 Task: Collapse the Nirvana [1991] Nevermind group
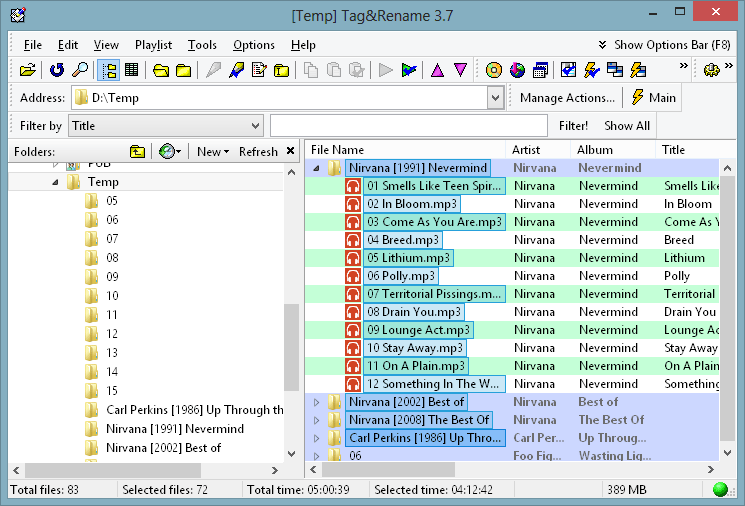316,168
